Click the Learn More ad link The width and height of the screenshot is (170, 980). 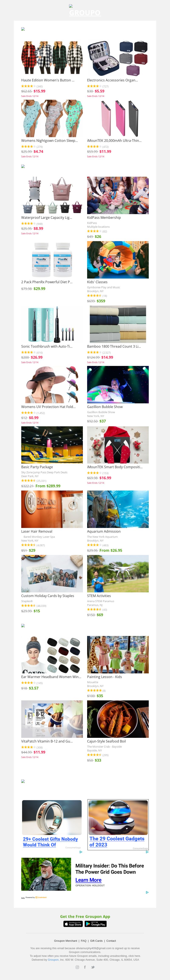[88, 880]
